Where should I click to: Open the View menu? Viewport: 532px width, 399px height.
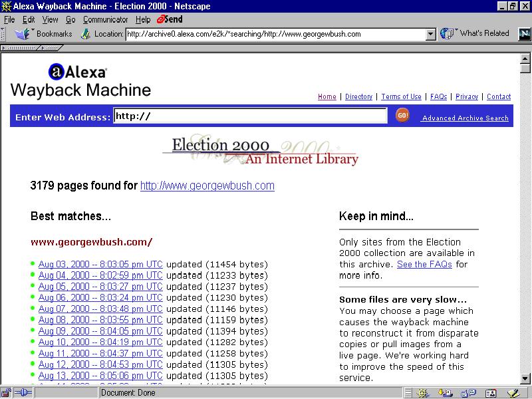[x=51, y=20]
